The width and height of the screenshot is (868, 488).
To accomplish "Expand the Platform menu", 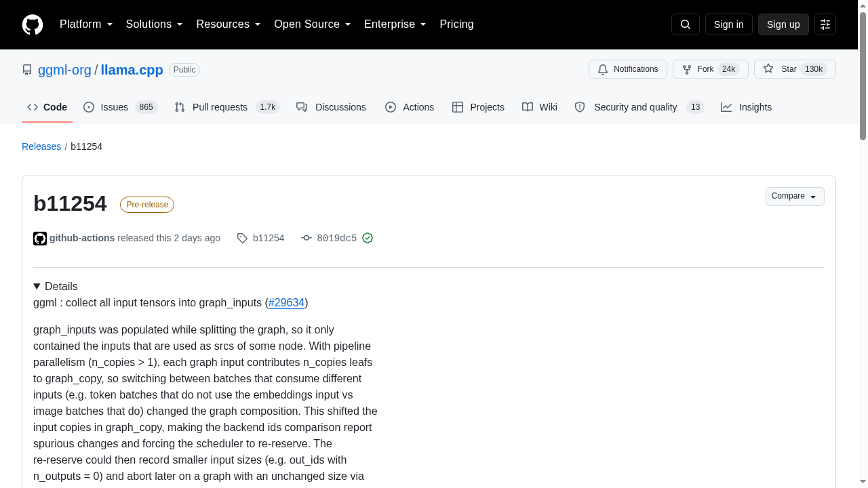I will click(86, 24).
